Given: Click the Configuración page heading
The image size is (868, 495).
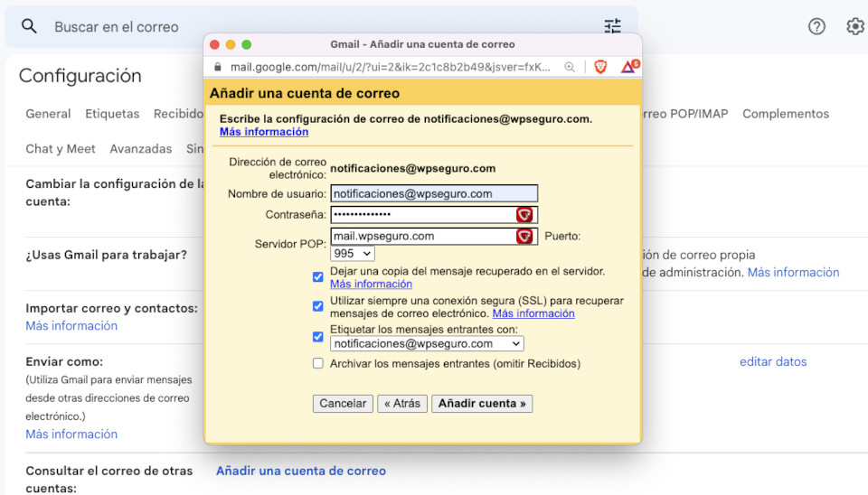Looking at the screenshot, I should tap(80, 76).
